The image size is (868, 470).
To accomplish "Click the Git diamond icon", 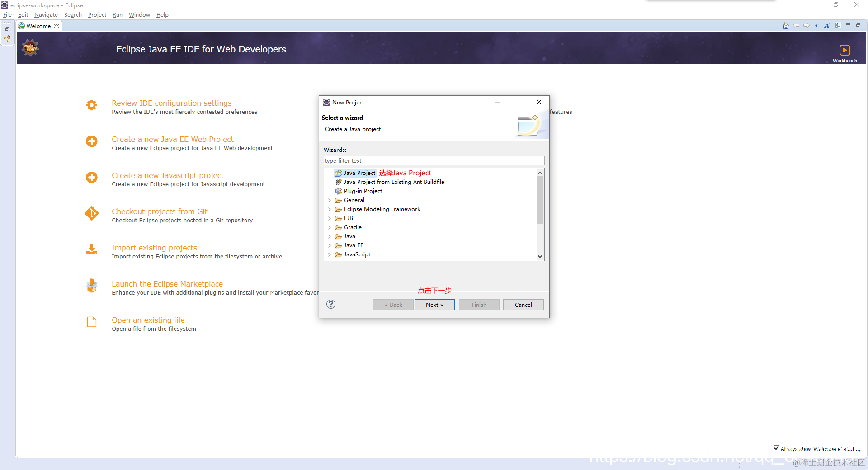I will click(92, 213).
